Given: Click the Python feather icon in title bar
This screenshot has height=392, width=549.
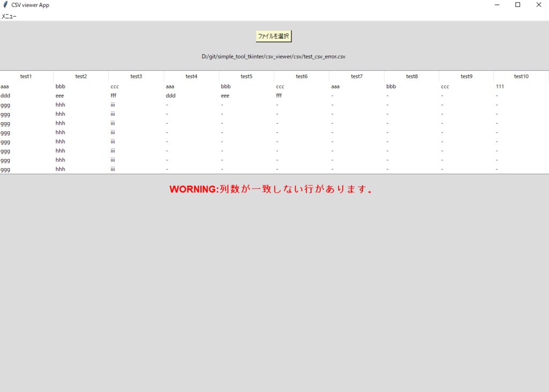Looking at the screenshot, I should click(x=5, y=5).
